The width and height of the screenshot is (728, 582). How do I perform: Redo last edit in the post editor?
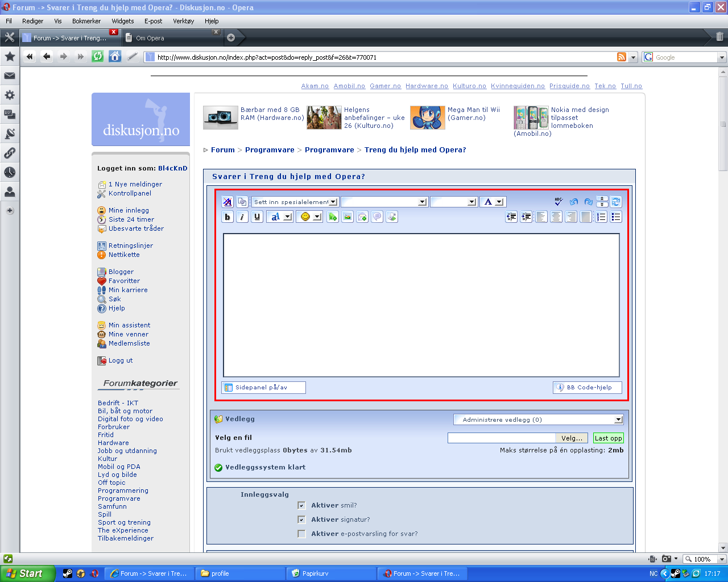tap(588, 202)
